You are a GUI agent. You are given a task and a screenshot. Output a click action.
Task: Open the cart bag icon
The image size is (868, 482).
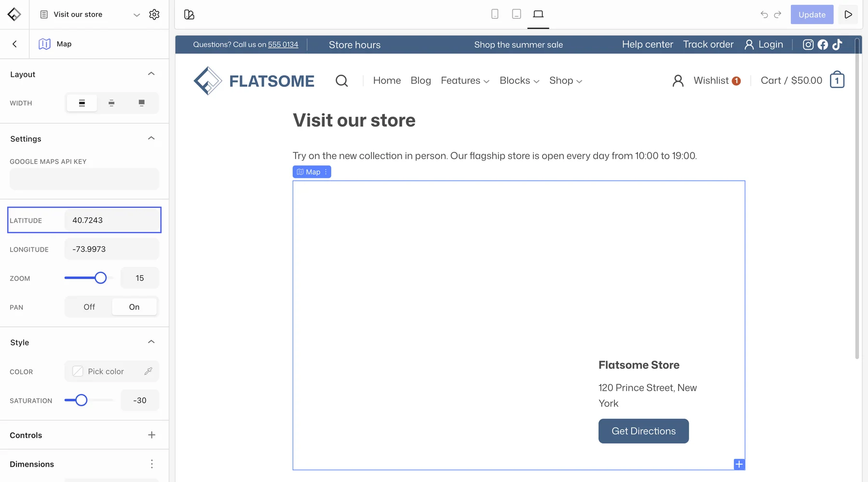tap(837, 80)
